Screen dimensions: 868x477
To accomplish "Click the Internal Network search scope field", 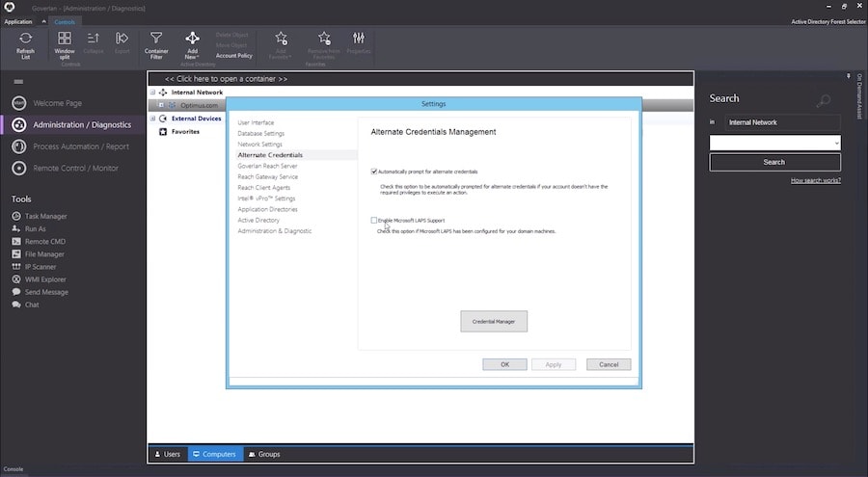I will coord(783,122).
